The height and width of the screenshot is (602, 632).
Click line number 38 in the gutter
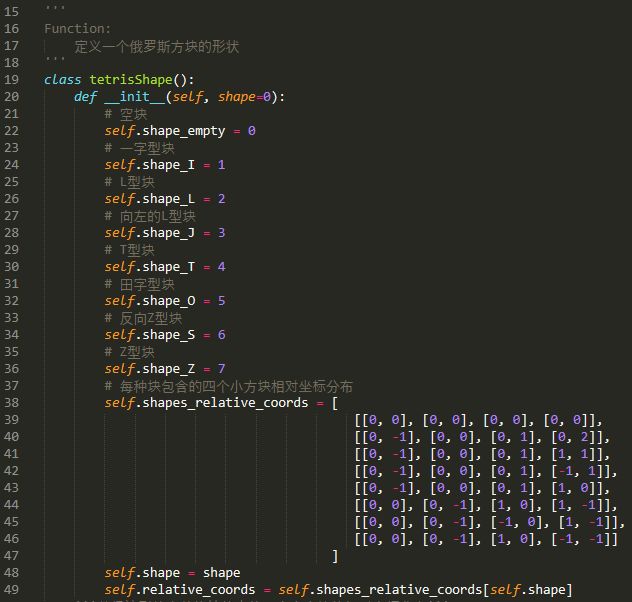point(11,403)
